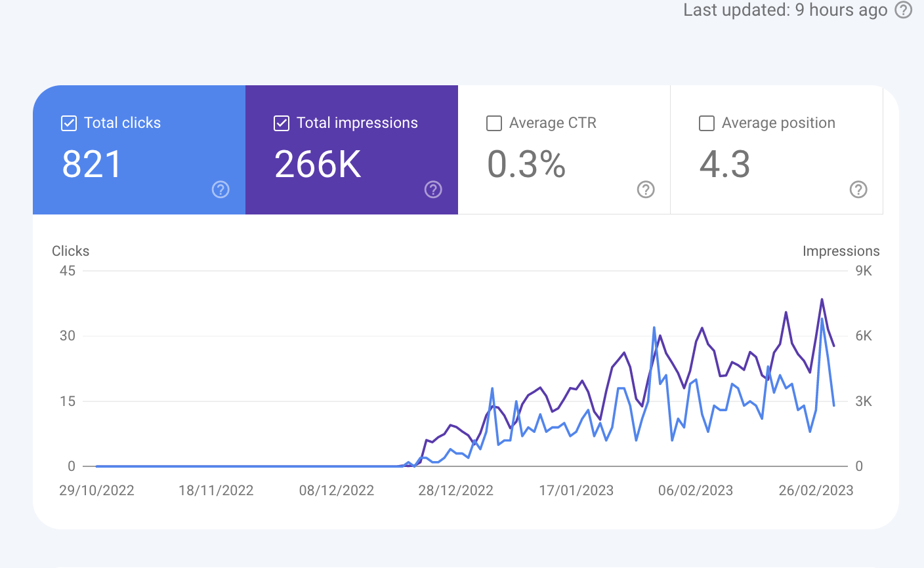Click the Clicks axis title
This screenshot has height=568, width=924.
point(70,251)
